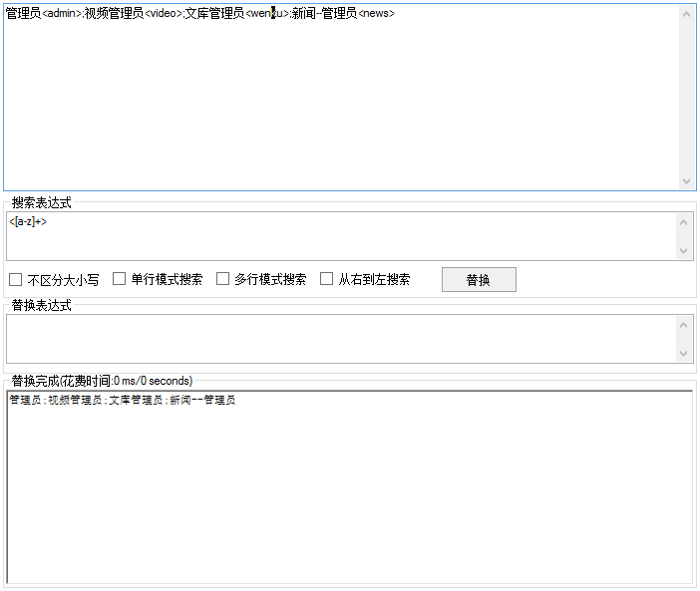Click the 替换 button
The image size is (700, 591).
click(479, 280)
